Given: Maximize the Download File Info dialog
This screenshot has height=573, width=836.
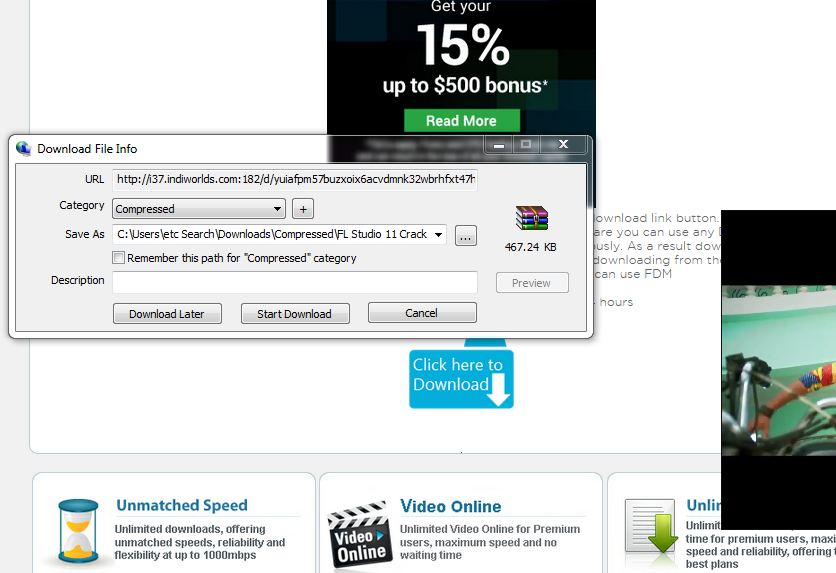Looking at the screenshot, I should point(526,145).
